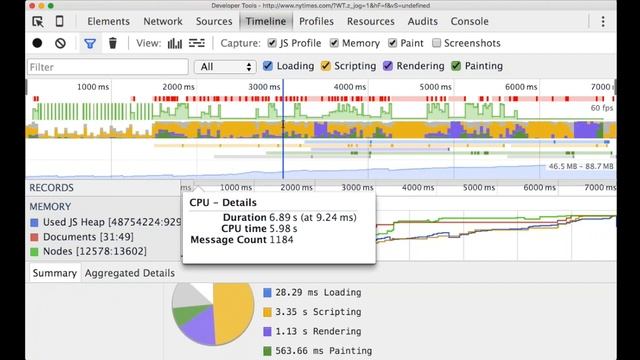Toggle the blue funnel filter icon

tap(90, 43)
